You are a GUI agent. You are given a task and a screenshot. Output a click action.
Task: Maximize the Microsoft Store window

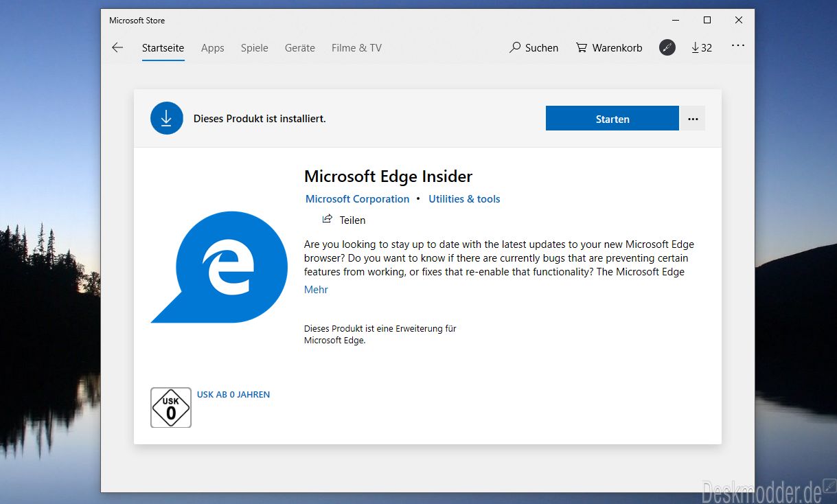[x=707, y=20]
